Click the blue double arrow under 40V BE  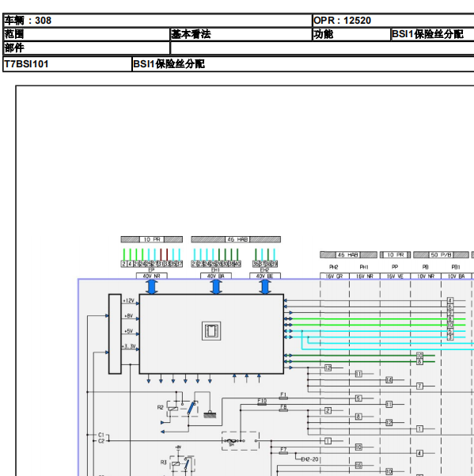(x=265, y=287)
